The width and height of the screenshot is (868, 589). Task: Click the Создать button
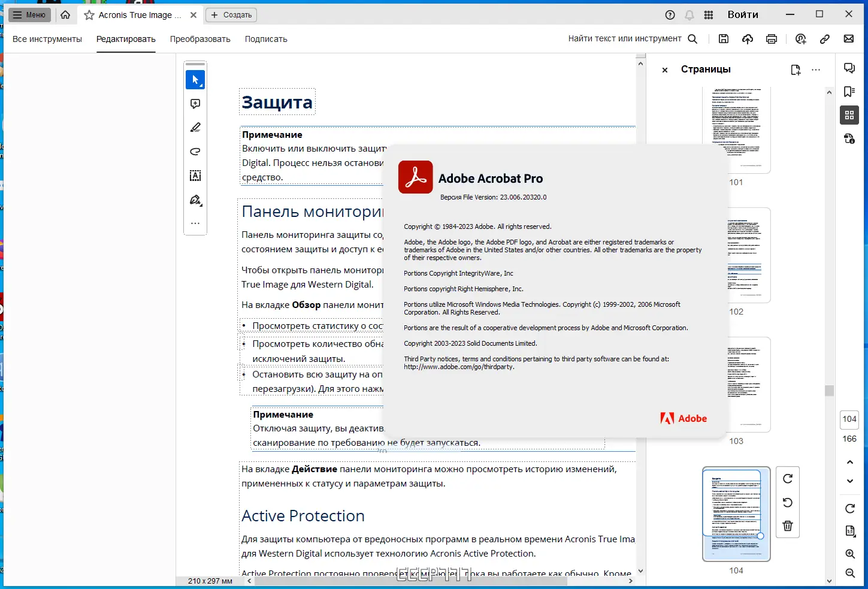pyautogui.click(x=231, y=15)
